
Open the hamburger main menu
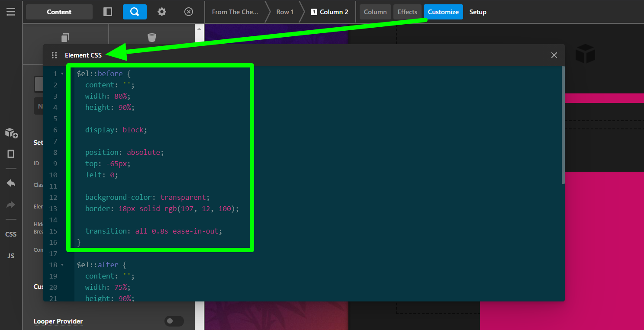(11, 12)
